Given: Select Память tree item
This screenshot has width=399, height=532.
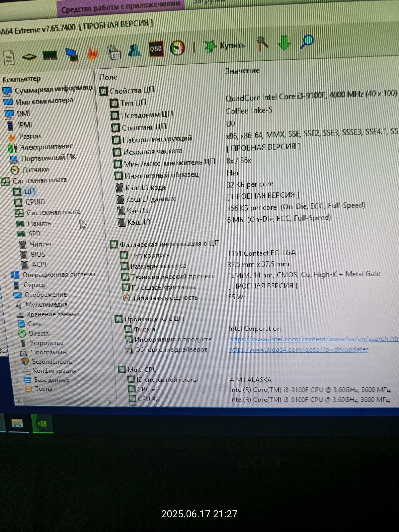Looking at the screenshot, I should pyautogui.click(x=34, y=223).
